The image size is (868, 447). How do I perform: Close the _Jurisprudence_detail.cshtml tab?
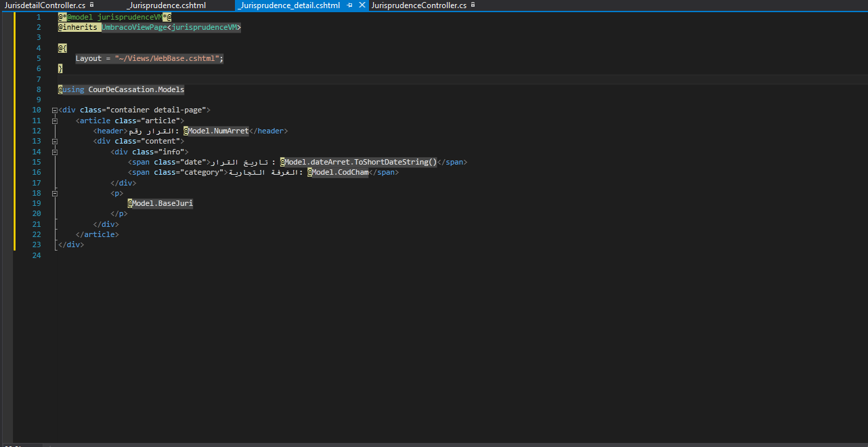coord(362,5)
